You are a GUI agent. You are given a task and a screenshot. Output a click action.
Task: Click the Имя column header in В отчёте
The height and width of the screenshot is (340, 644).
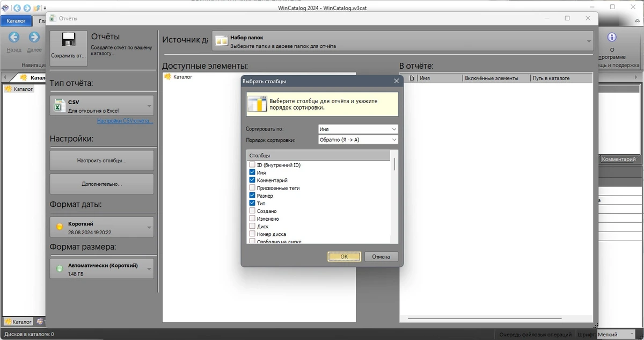tap(440, 78)
